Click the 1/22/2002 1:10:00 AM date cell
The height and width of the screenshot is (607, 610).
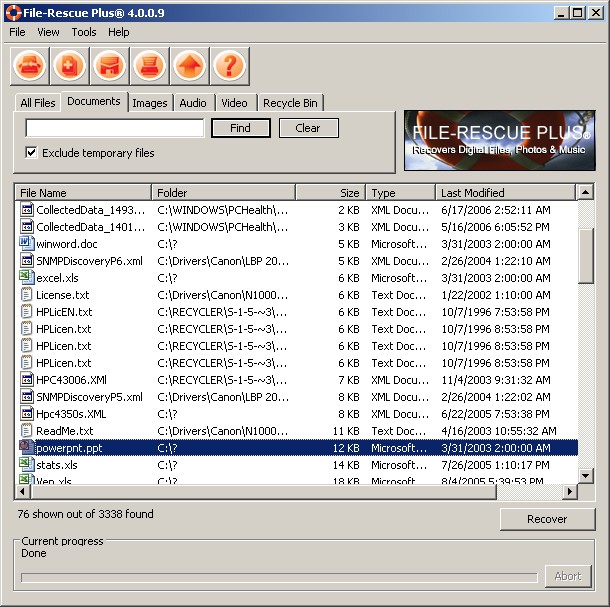click(496, 295)
